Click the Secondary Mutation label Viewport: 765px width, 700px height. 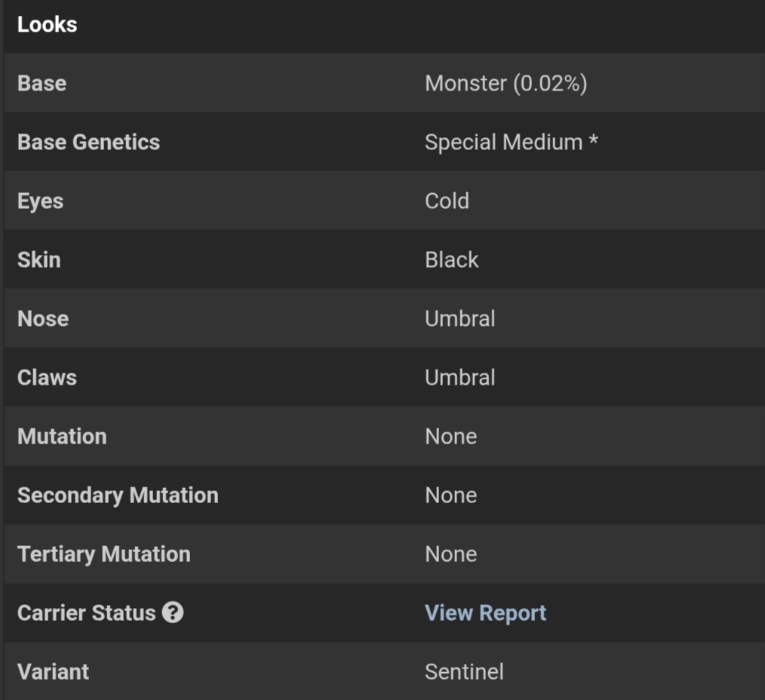click(118, 496)
